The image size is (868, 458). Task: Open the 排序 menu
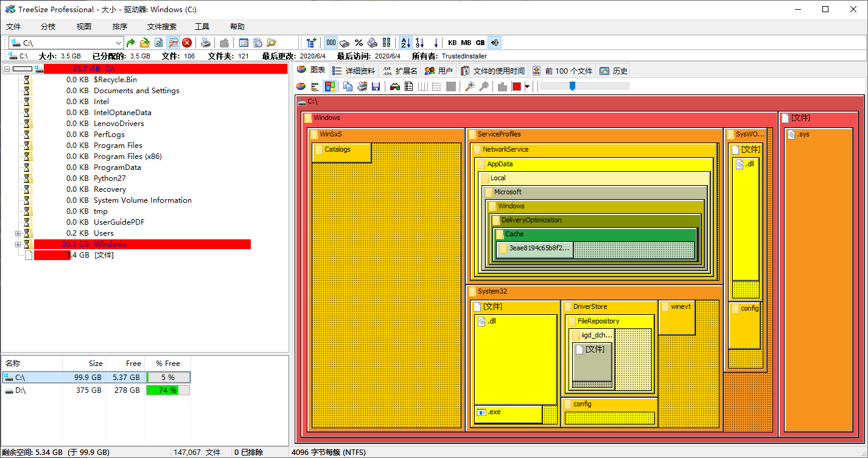pos(120,27)
